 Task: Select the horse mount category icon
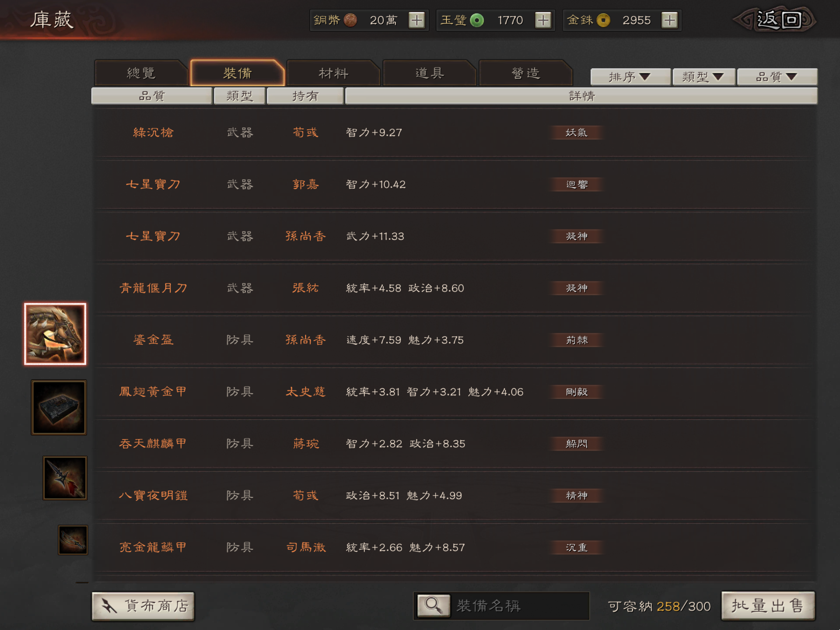tap(55, 334)
